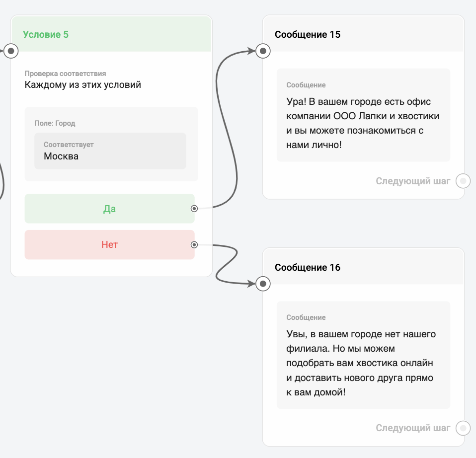The width and height of the screenshot is (476, 458).
Task: Click the Да branch output connector
Action: tap(194, 209)
